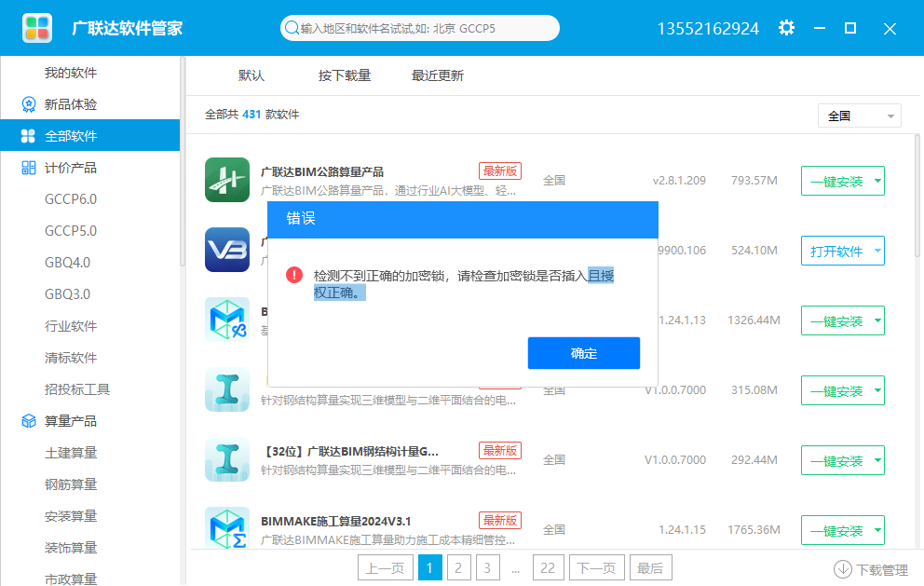Viewport: 924px width, 586px height.
Task: Click the 算量产品 cube icon
Action: tap(28, 421)
